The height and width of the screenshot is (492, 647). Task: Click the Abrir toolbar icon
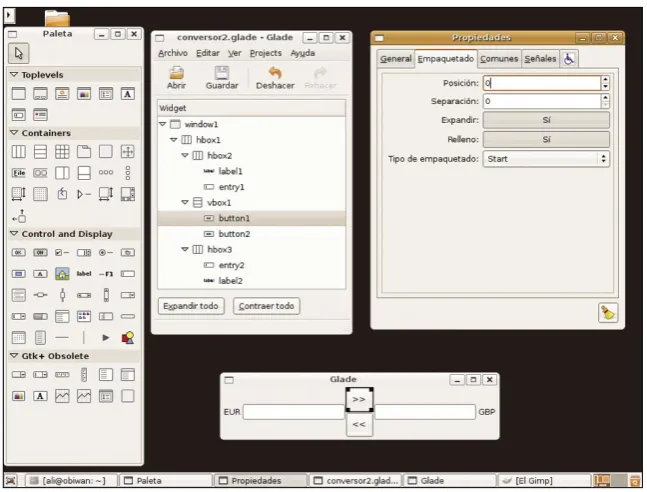point(176,73)
